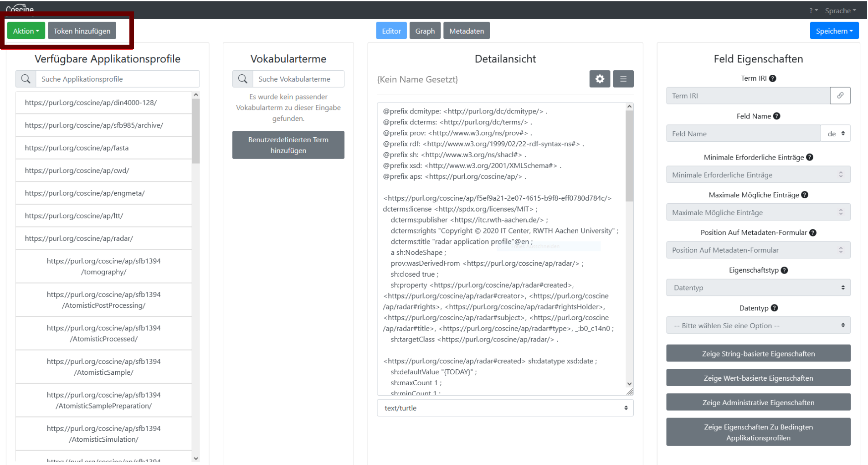This screenshot has height=465, width=868.
Task: Click Benutzerdefinierten Term hinzufügen button
Action: pos(288,145)
